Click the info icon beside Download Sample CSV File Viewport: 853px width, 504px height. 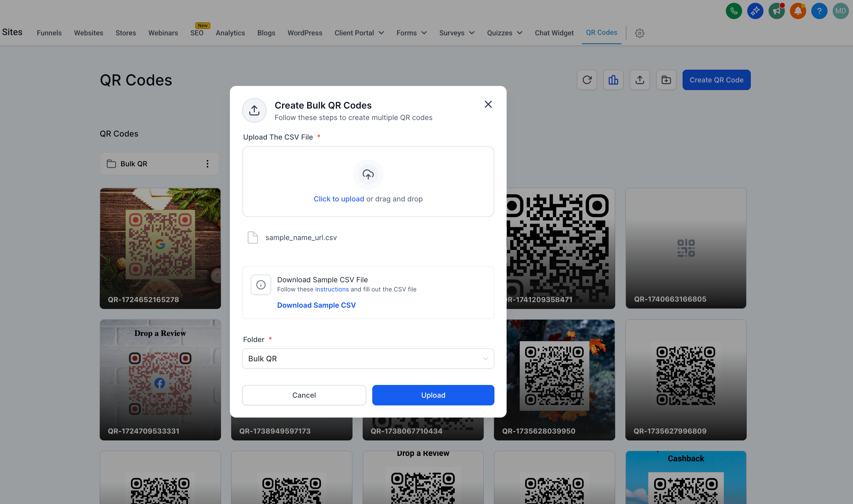(261, 285)
